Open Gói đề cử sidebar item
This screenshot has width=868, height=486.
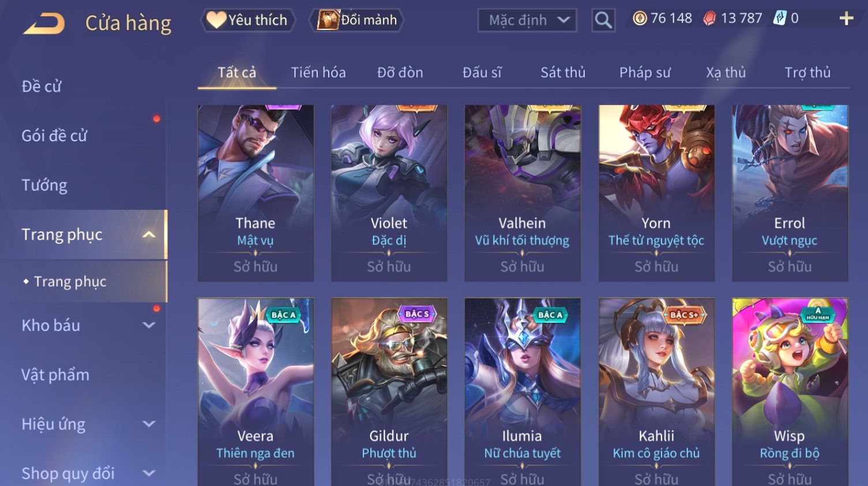point(54,135)
